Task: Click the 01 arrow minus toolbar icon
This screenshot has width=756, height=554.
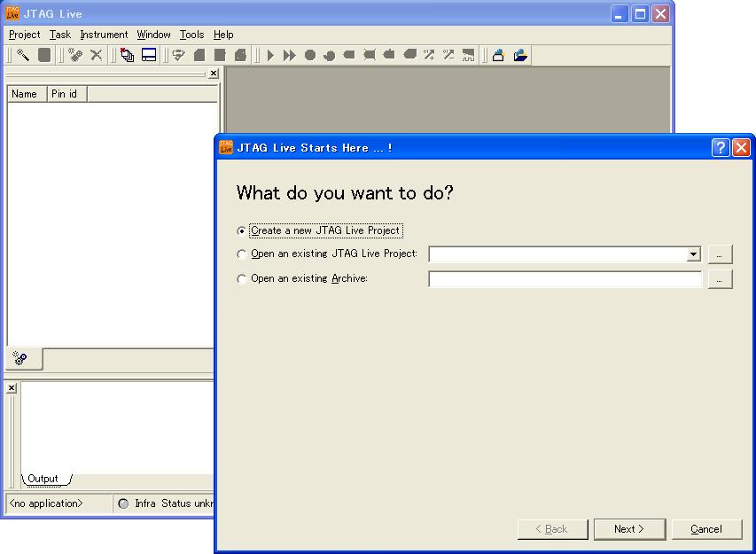Action: (x=448, y=55)
